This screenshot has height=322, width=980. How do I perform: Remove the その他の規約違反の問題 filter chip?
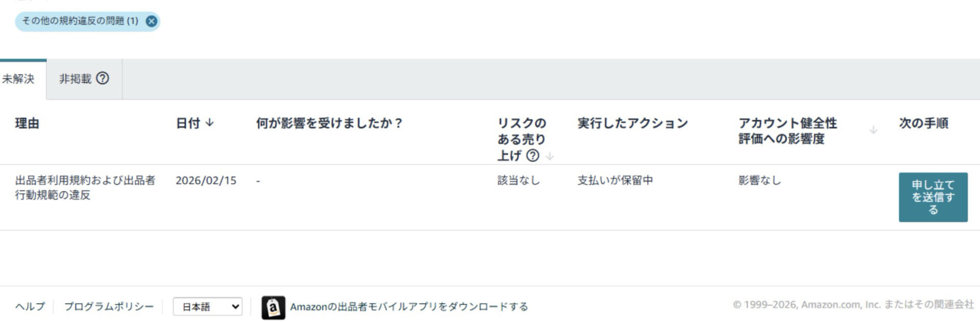tap(151, 21)
